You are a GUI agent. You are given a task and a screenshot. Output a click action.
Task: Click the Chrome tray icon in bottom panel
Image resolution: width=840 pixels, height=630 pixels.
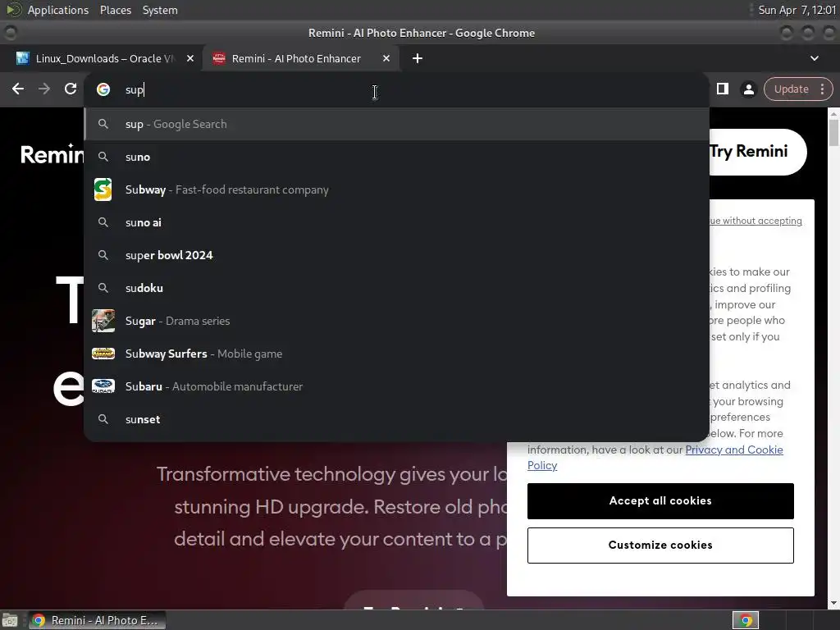[x=746, y=620]
